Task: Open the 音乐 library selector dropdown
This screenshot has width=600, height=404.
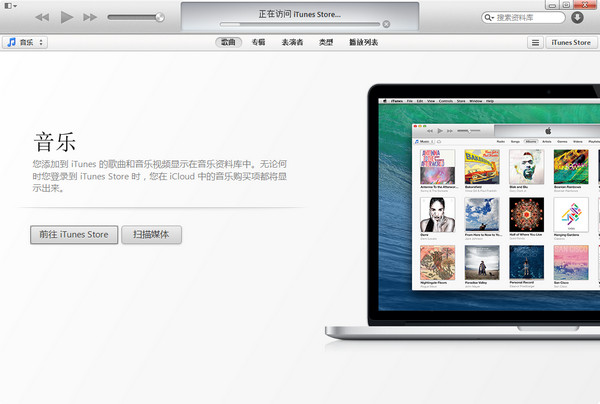Action: tap(25, 42)
